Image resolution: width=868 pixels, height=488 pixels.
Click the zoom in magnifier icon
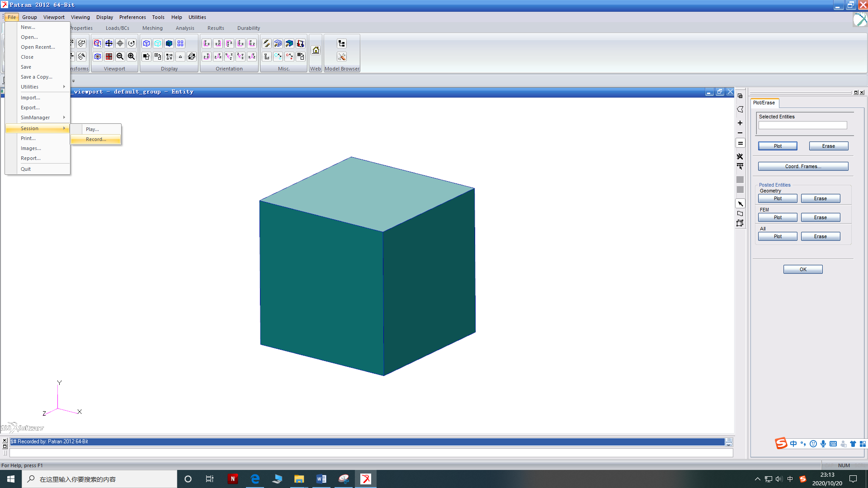[131, 56]
